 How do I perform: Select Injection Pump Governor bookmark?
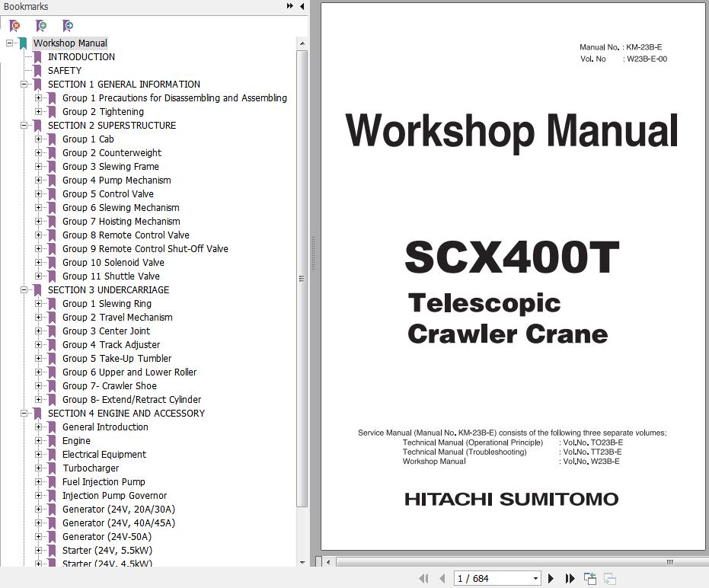pyautogui.click(x=114, y=496)
